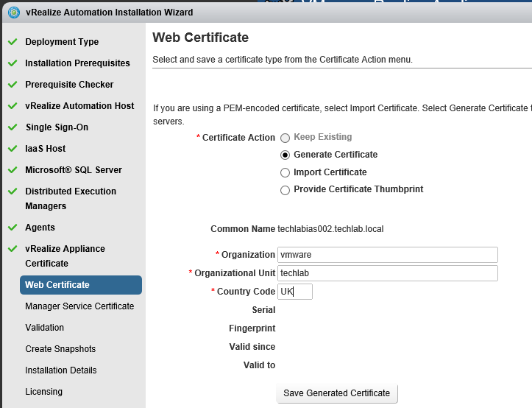Click the Save Generated Certificate button
Screen dimensions: 532x408
point(336,393)
